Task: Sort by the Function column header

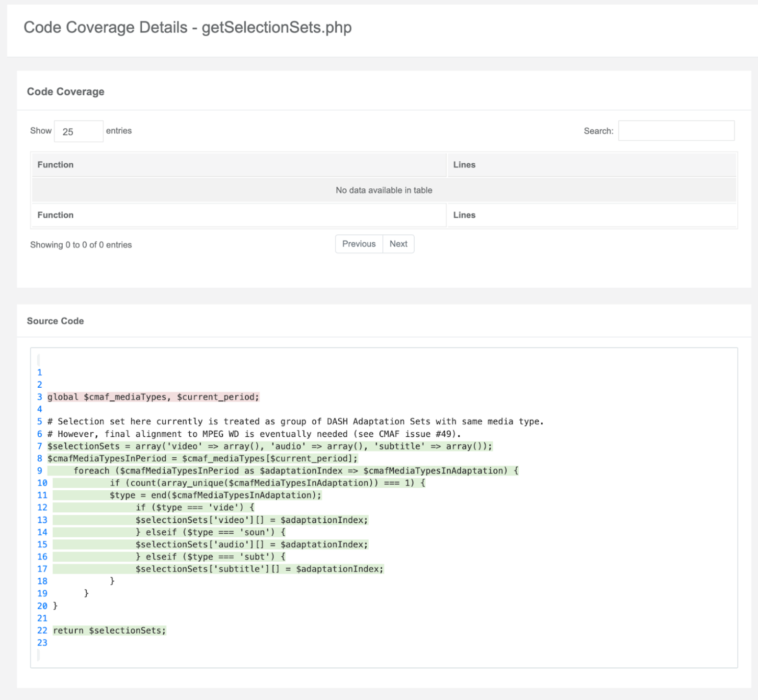Action: click(x=55, y=165)
